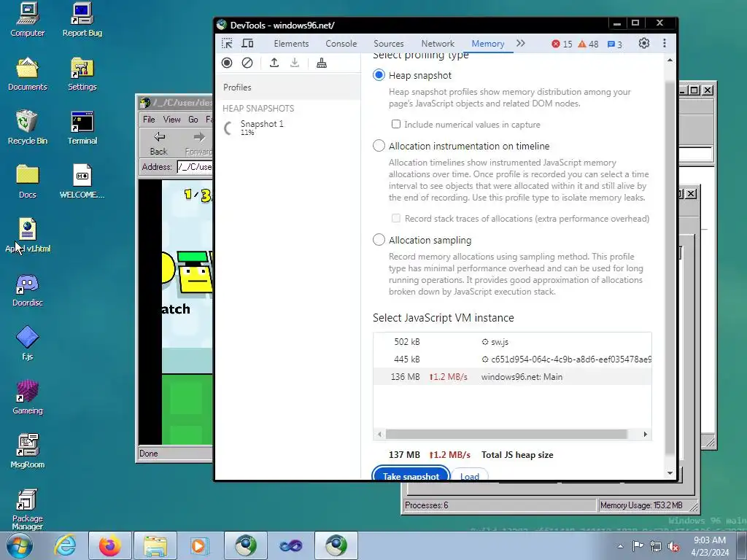
Task: Open the Go menu in explorer window
Action: (193, 120)
